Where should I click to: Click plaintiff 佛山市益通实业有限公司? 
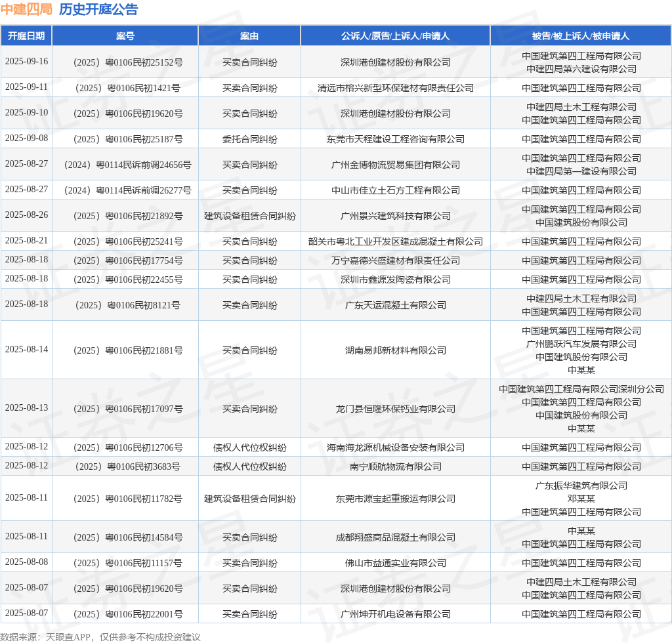[395, 564]
